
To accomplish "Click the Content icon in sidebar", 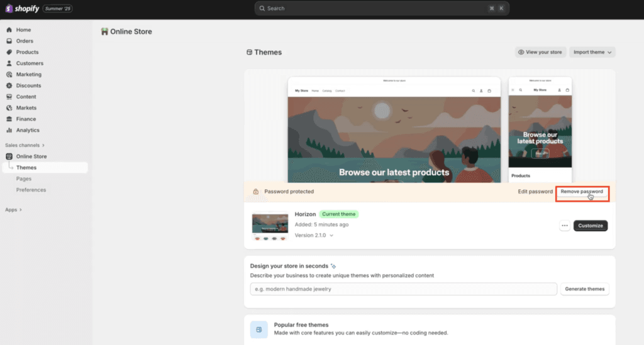I will pyautogui.click(x=9, y=96).
